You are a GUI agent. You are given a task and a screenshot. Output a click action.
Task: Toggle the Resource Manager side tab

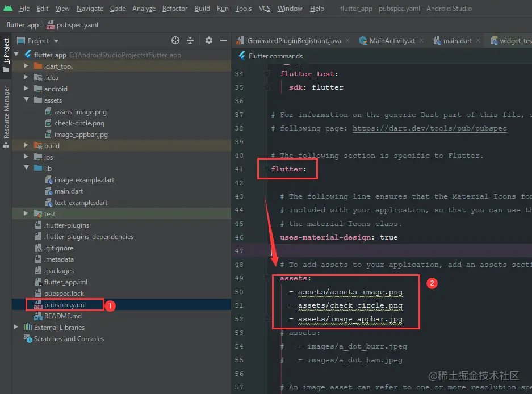[x=6, y=116]
